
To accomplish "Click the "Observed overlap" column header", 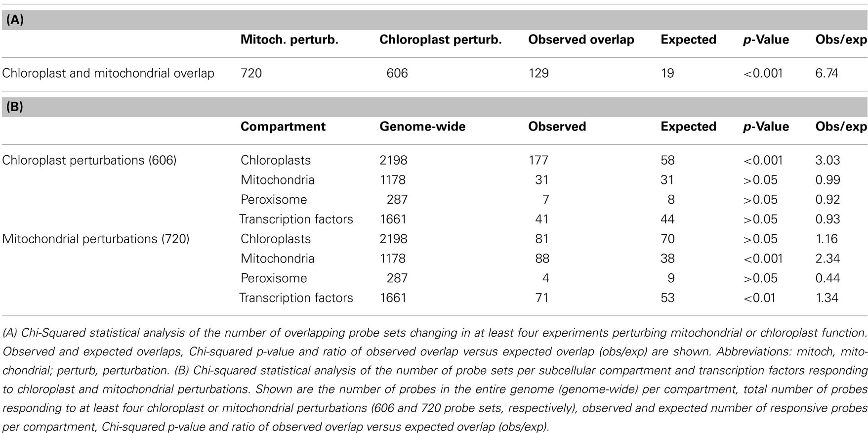I will 581,40.
